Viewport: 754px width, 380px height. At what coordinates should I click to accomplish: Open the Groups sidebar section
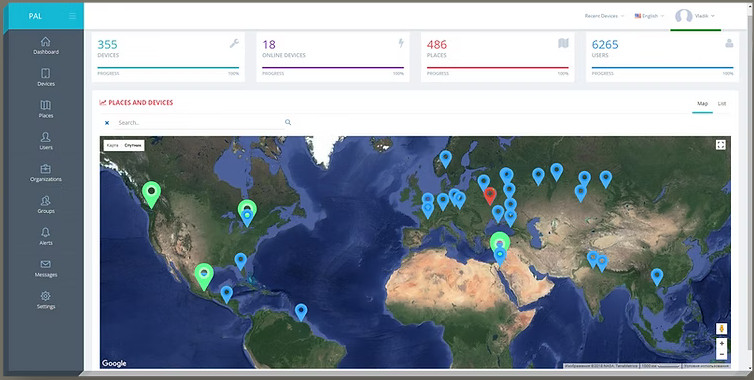46,204
